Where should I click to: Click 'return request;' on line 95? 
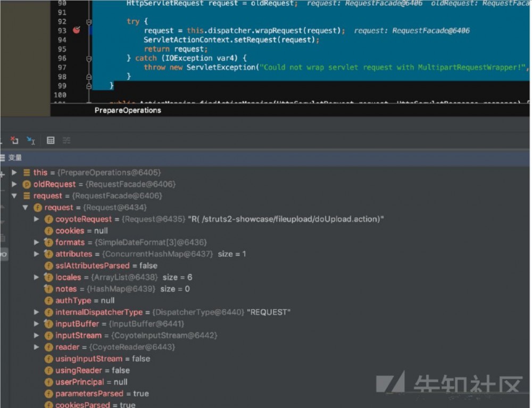point(176,49)
